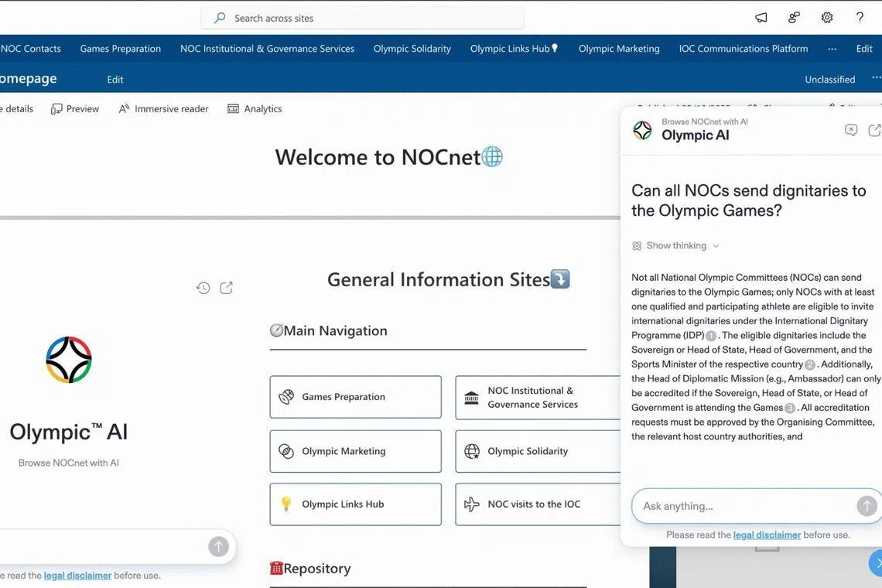The height and width of the screenshot is (588, 882).
Task: Click the Olympic Links Hub lightbulb icon
Action: 286,504
